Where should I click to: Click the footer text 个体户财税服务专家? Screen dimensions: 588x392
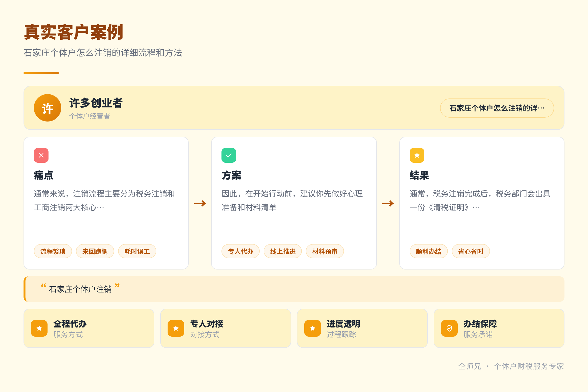[529, 366]
